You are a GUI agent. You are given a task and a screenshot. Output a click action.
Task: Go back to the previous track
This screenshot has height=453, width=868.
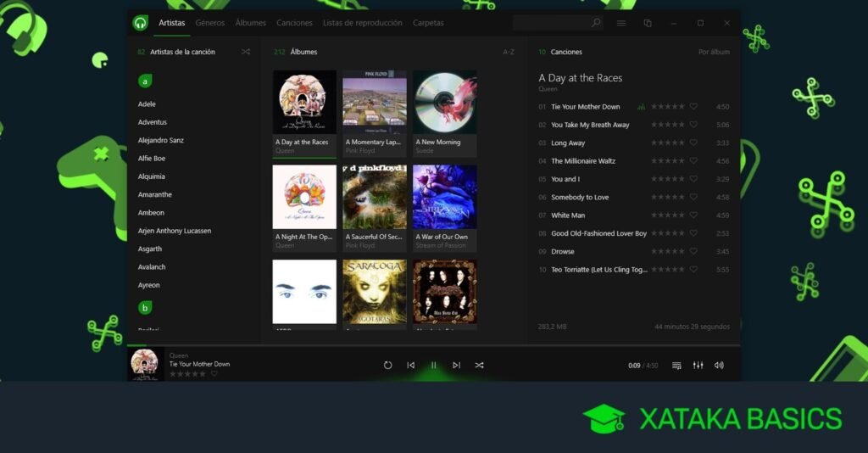point(410,365)
